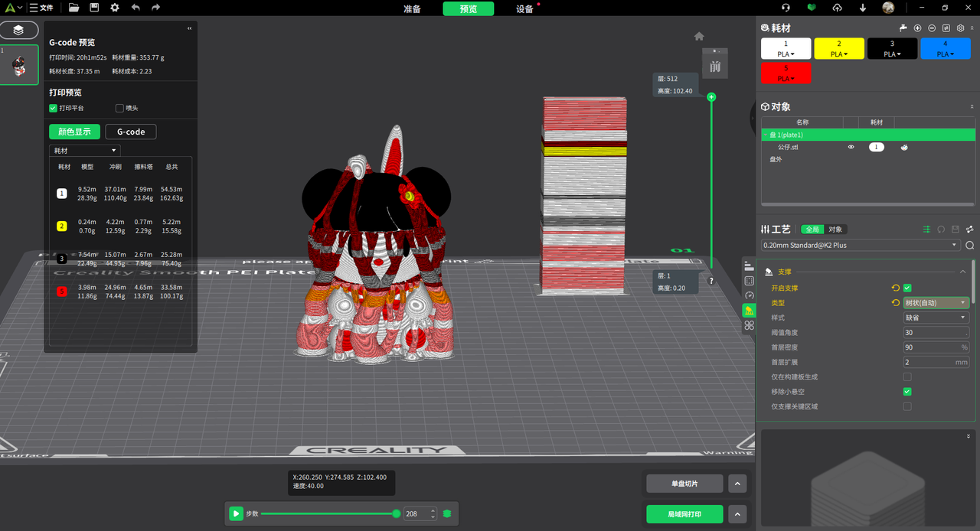This screenshot has height=531, width=980.
Task: Click the redo arrow
Action: pos(156,8)
